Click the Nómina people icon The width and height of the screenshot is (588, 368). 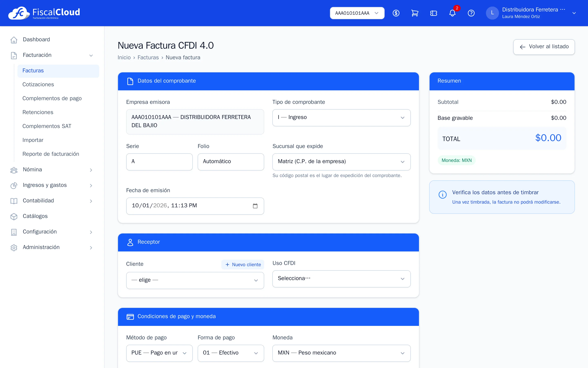click(x=14, y=170)
